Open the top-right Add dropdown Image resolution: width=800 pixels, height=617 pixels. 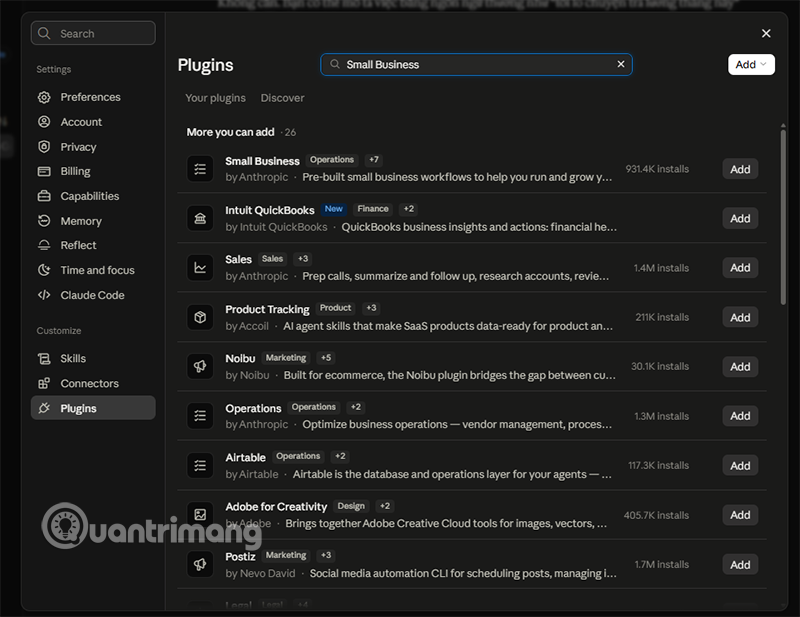[x=751, y=64]
